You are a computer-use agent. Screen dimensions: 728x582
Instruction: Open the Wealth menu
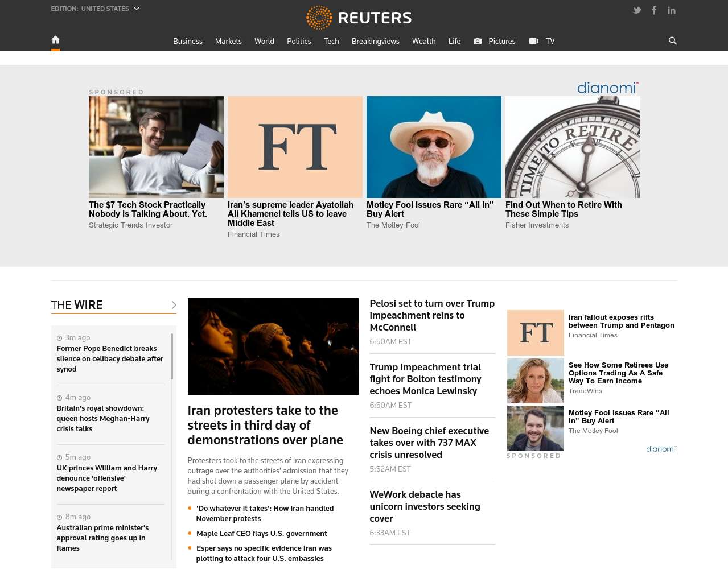pos(424,41)
